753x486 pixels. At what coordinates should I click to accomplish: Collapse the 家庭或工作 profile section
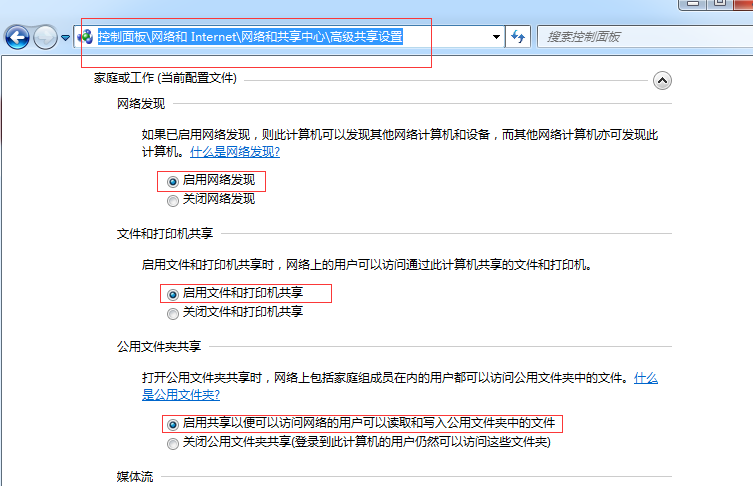tap(662, 80)
